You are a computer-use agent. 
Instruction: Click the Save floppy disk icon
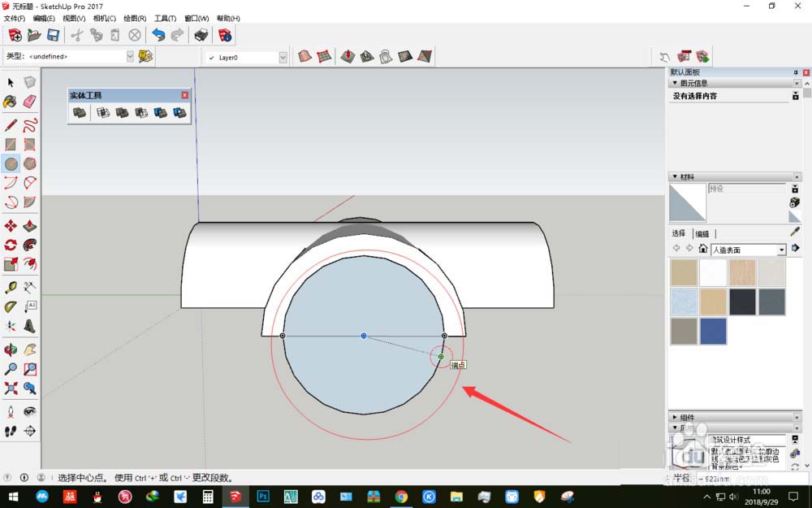pyautogui.click(x=53, y=35)
